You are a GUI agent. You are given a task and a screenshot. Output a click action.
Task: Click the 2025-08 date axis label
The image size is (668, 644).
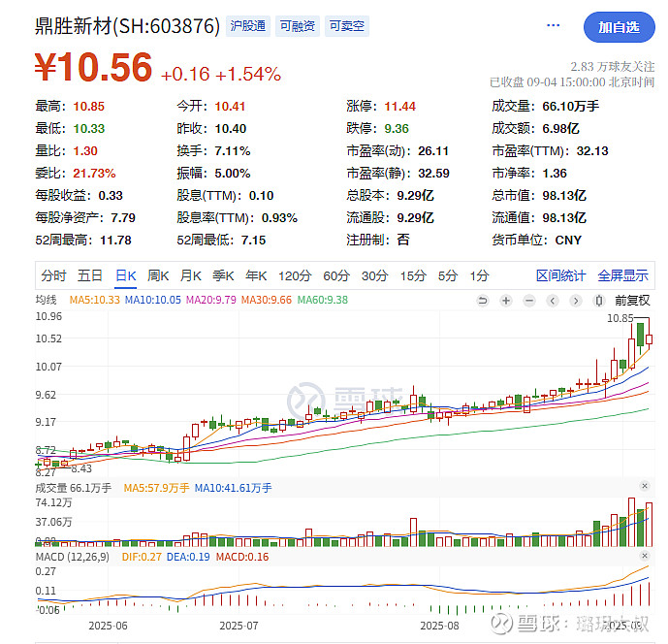tap(439, 626)
